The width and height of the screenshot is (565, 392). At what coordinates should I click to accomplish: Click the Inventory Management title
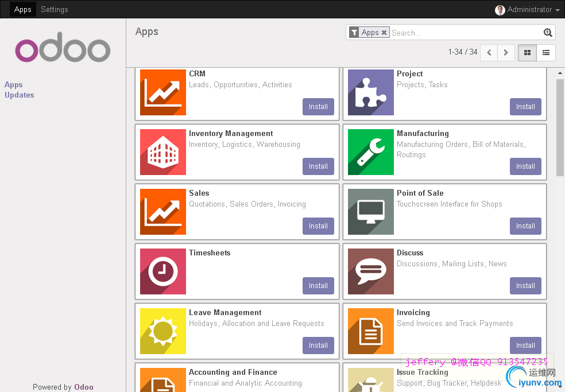(x=231, y=134)
